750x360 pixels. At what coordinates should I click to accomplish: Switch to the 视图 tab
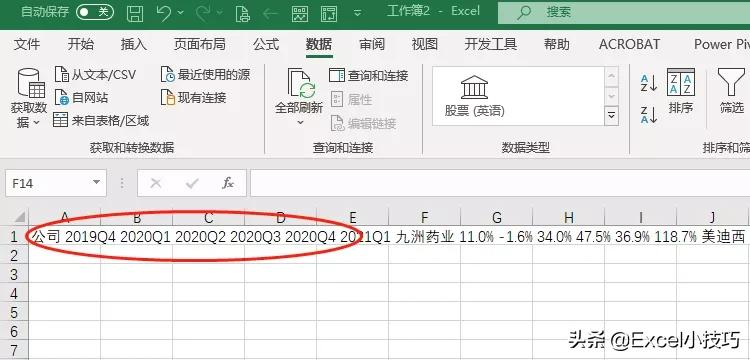pos(425,44)
